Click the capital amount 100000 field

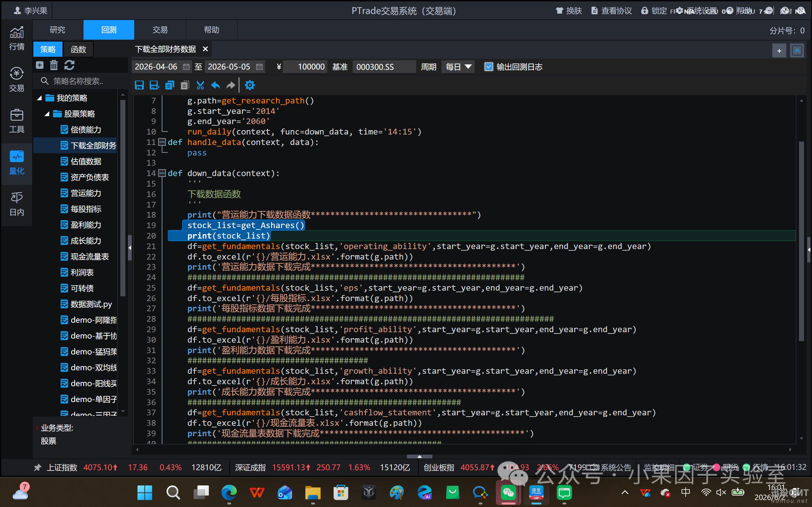(x=305, y=67)
